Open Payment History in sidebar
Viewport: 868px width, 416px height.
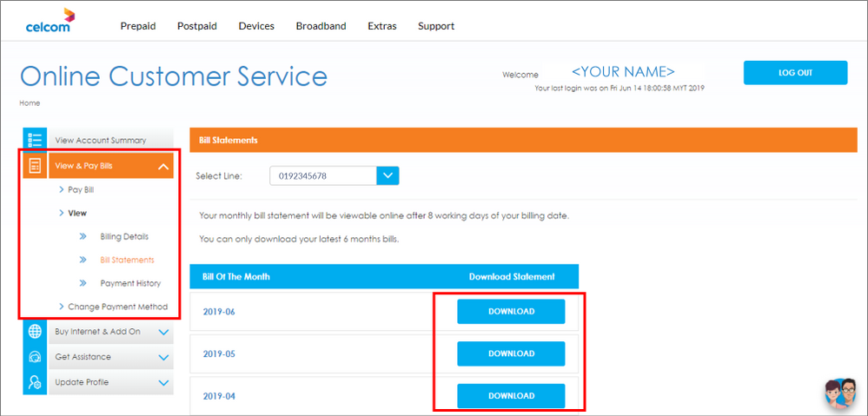point(130,283)
